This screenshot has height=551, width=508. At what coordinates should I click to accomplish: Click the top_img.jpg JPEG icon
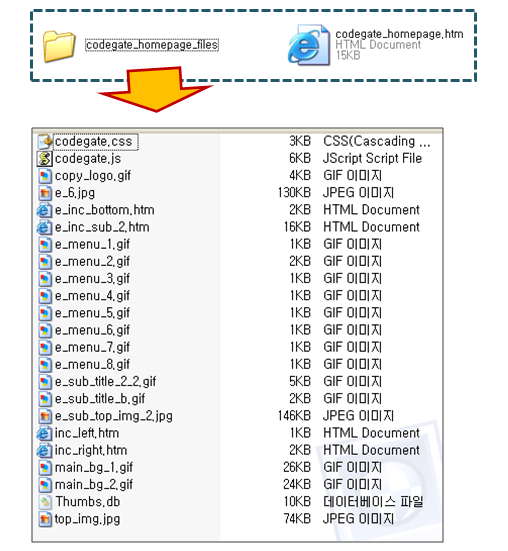(x=45, y=519)
